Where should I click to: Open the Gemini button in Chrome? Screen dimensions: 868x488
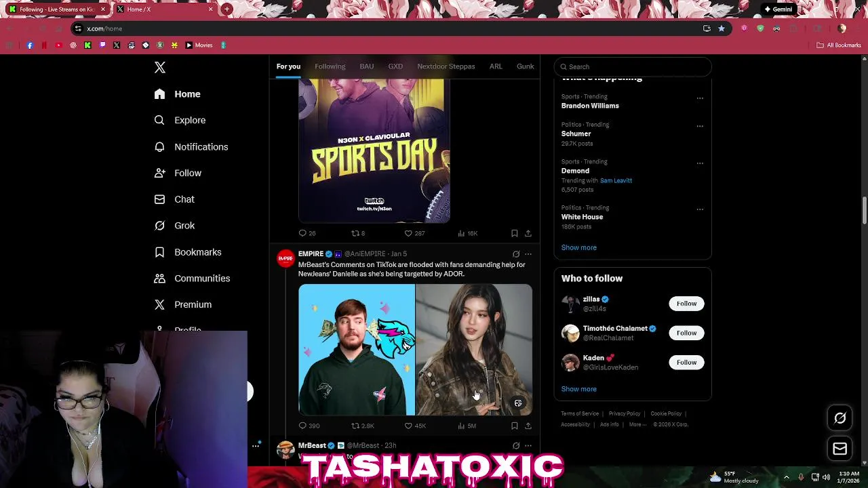tap(778, 9)
